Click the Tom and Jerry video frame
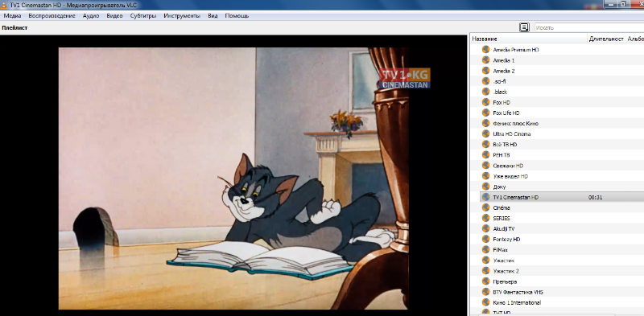Screen dimensions: 644x316 pos(233,179)
